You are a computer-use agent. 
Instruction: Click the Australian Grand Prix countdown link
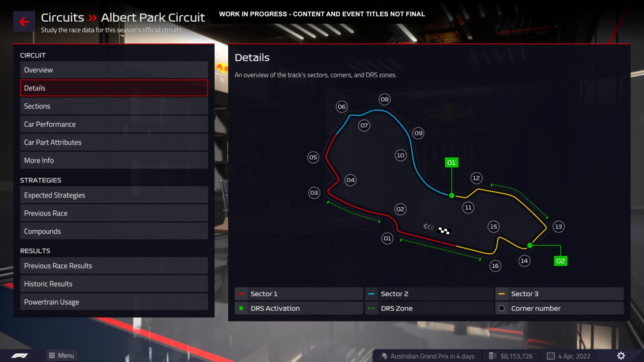429,355
